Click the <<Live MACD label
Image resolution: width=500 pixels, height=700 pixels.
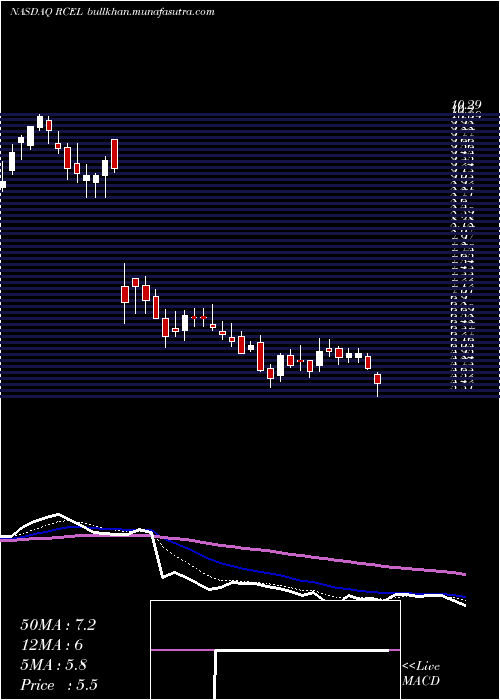(421, 674)
